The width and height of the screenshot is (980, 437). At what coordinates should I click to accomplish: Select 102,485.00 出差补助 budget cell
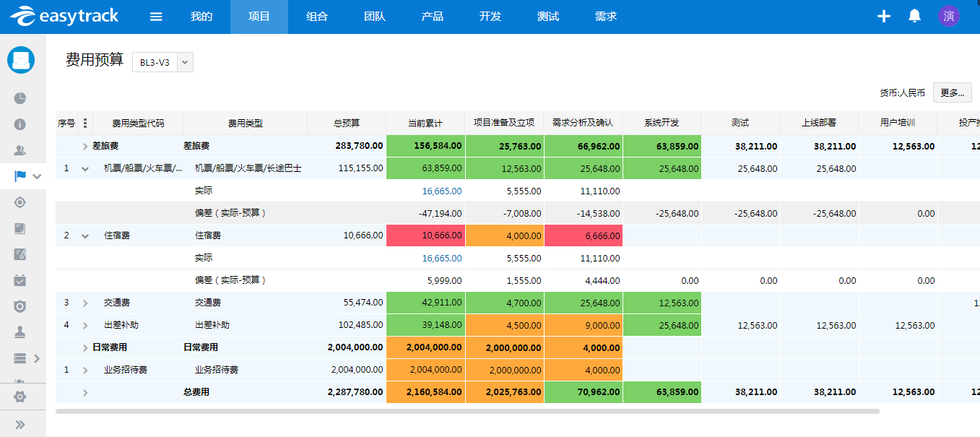coord(347,326)
